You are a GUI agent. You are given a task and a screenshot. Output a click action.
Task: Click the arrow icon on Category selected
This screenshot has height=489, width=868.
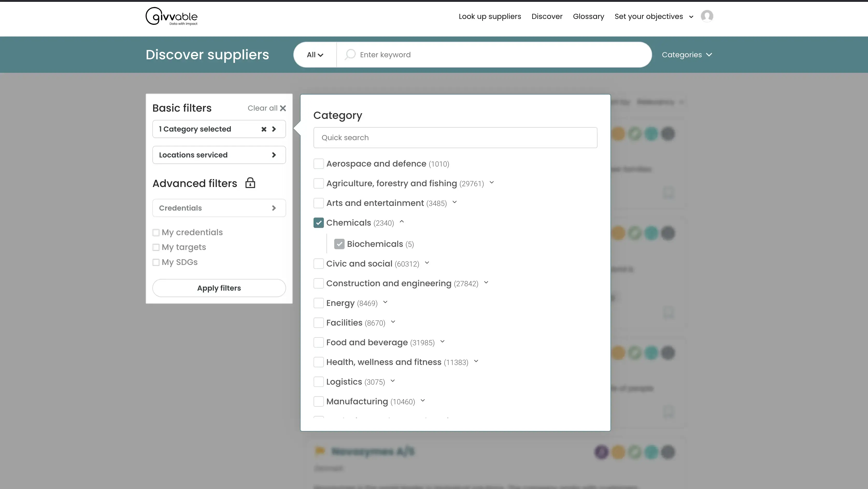tap(274, 129)
